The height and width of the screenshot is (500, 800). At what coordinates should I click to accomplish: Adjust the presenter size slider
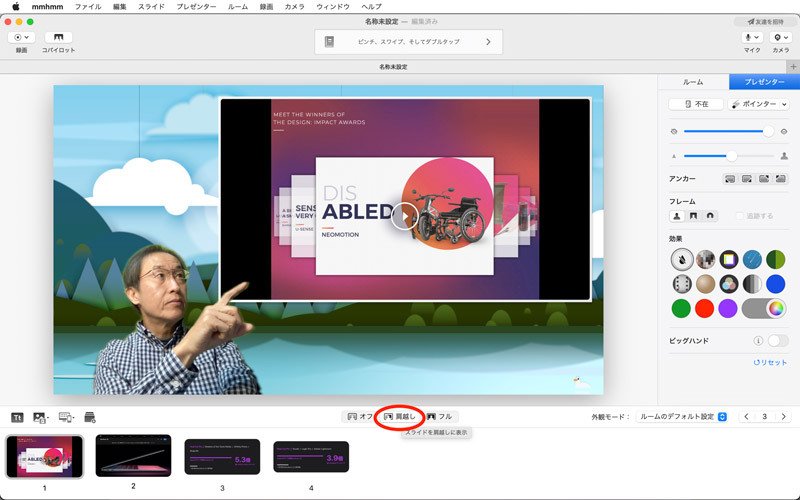729,156
